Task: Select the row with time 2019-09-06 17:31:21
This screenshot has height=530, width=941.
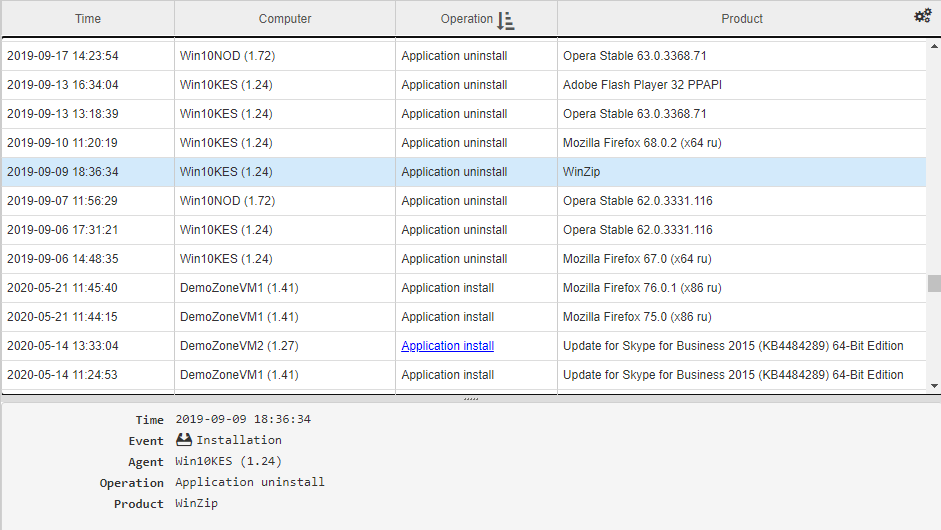Action: click(x=464, y=230)
